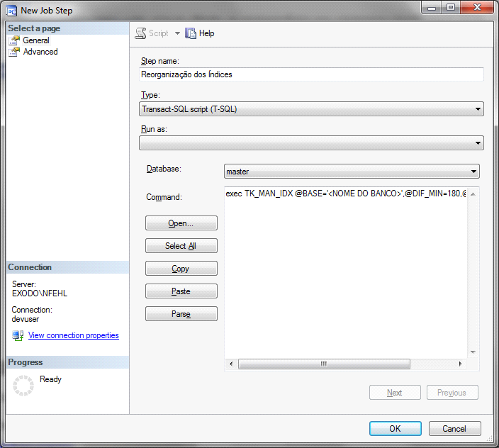Open the General page
Screen dimensions: 499x448
(x=36, y=40)
